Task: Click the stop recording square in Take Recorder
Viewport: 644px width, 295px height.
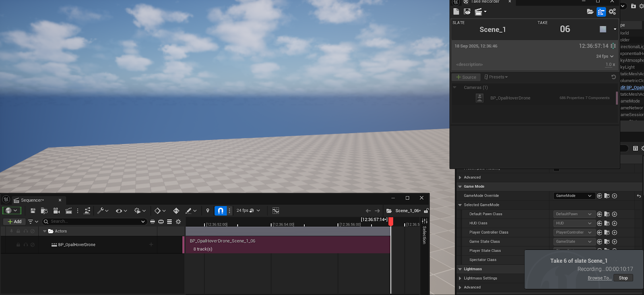Action: [x=603, y=29]
